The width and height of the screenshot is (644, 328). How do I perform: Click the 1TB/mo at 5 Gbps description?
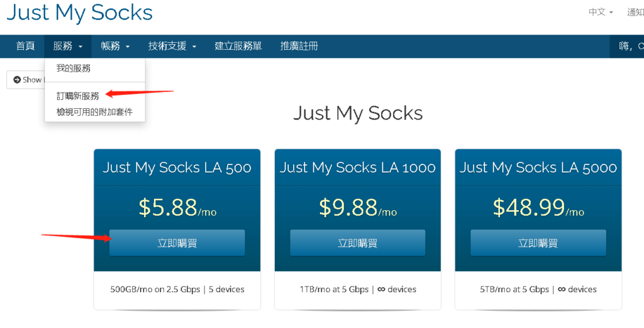(x=358, y=290)
